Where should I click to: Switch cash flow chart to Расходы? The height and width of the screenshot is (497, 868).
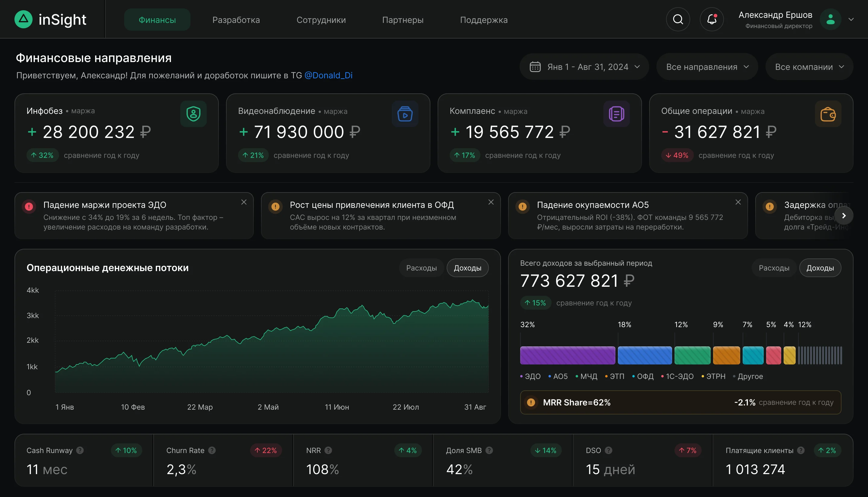[421, 268]
